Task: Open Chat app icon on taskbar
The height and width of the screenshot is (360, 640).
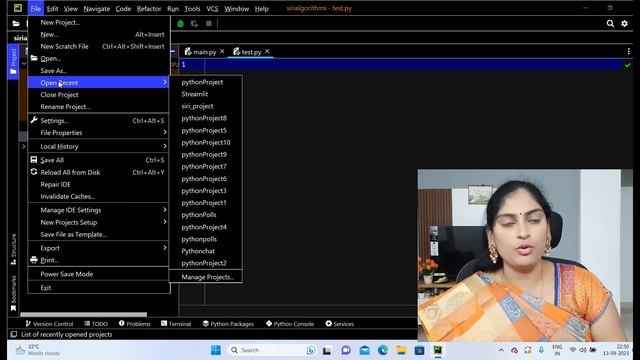Action: click(x=346, y=350)
